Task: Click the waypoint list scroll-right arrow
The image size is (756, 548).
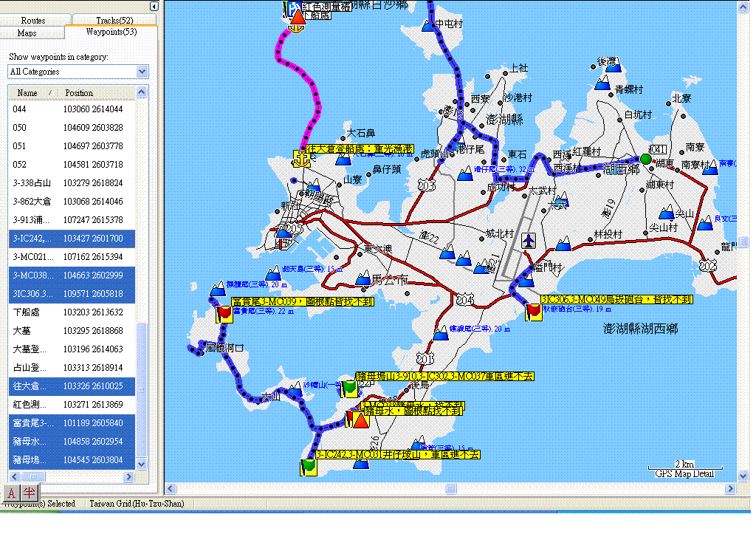Action: 128,476
